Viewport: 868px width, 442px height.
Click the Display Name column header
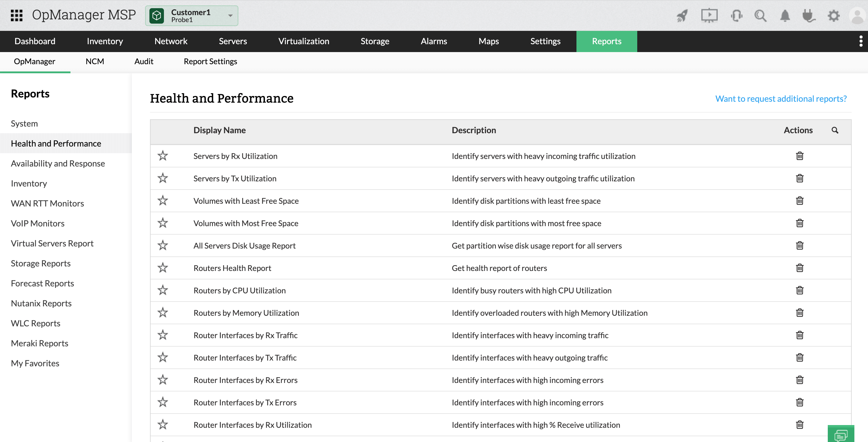[219, 130]
